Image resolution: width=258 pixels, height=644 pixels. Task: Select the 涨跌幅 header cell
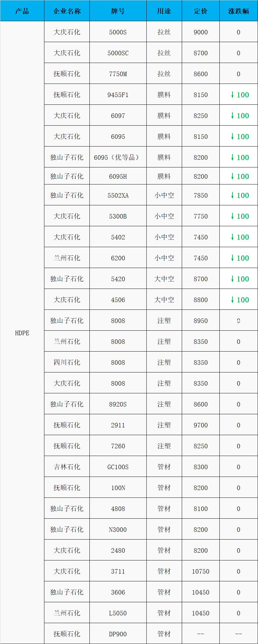[x=238, y=11]
